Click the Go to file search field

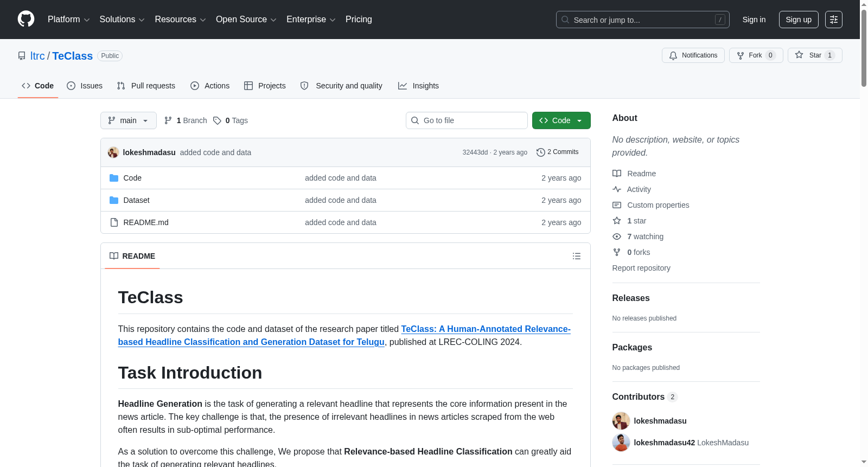pyautogui.click(x=467, y=120)
